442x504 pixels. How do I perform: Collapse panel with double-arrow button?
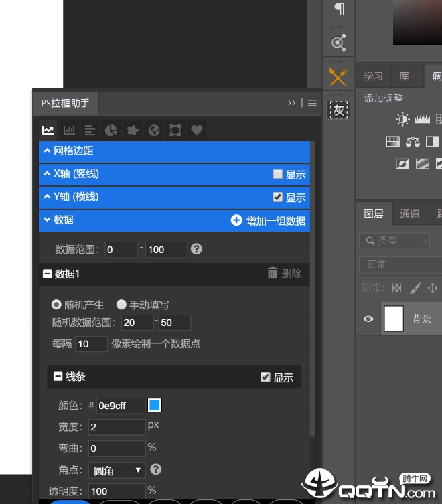click(291, 103)
